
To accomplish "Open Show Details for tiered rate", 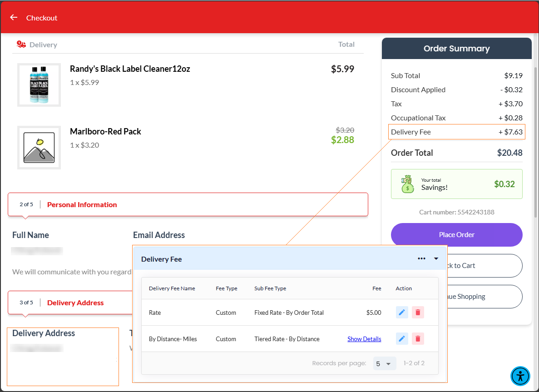I will (364, 339).
